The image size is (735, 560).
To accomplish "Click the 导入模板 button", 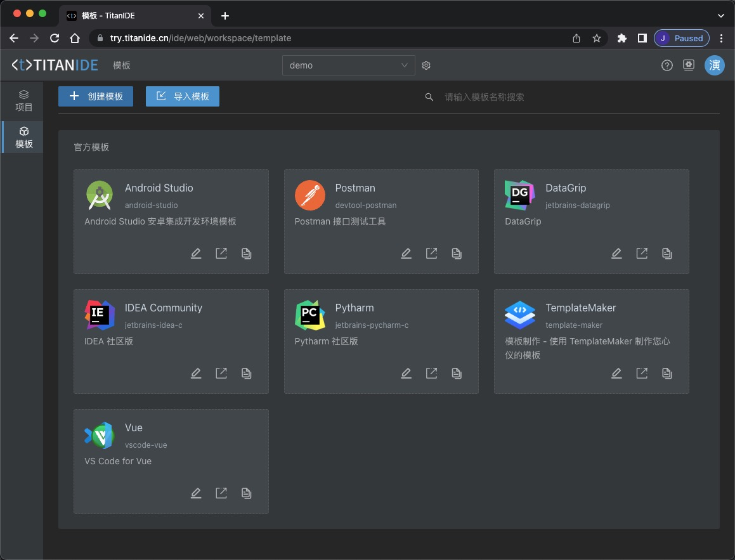I will [183, 96].
